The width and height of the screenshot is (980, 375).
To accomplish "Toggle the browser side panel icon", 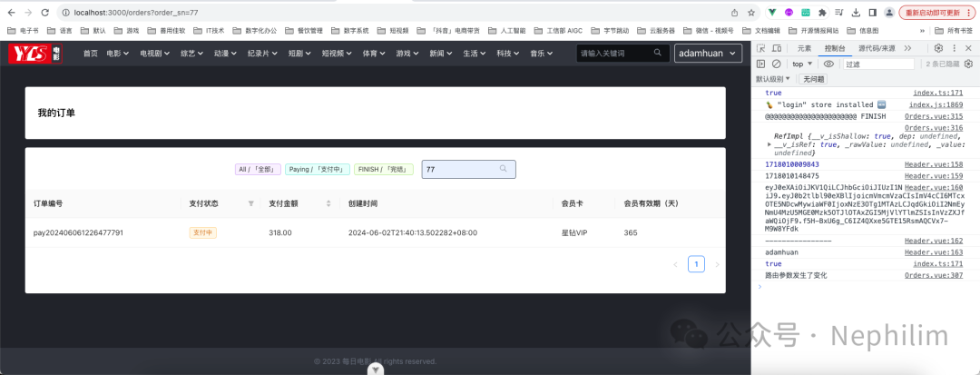I will [x=873, y=13].
